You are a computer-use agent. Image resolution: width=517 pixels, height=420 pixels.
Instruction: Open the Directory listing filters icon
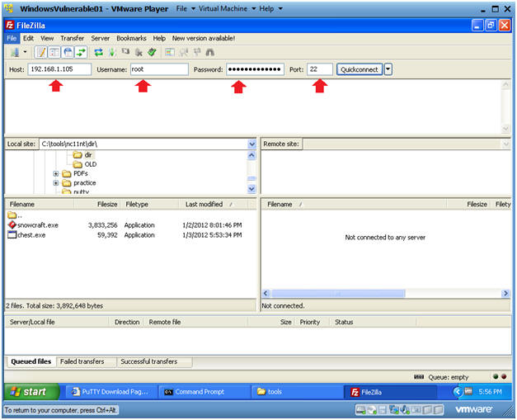tap(170, 52)
